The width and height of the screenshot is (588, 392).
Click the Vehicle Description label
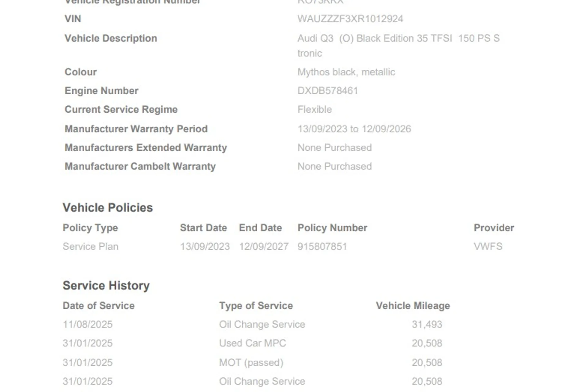[x=111, y=38]
